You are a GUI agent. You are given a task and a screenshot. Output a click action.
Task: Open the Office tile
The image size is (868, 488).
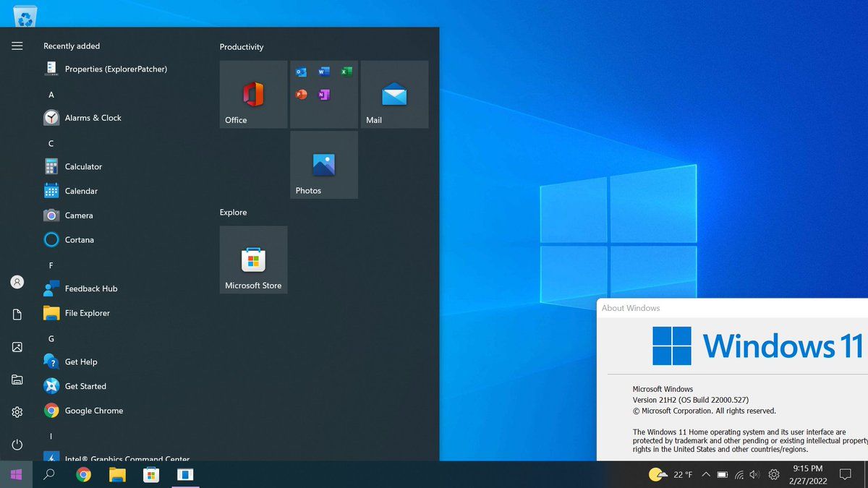[253, 95]
